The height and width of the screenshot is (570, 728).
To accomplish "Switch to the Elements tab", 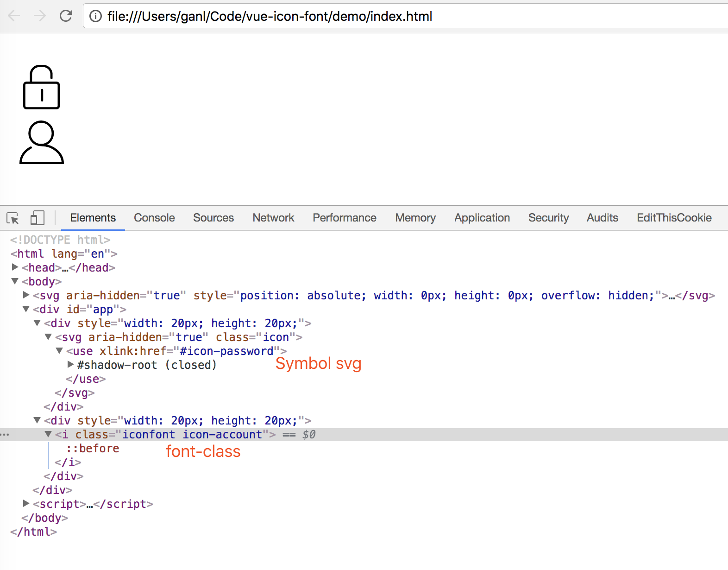I will pyautogui.click(x=93, y=218).
